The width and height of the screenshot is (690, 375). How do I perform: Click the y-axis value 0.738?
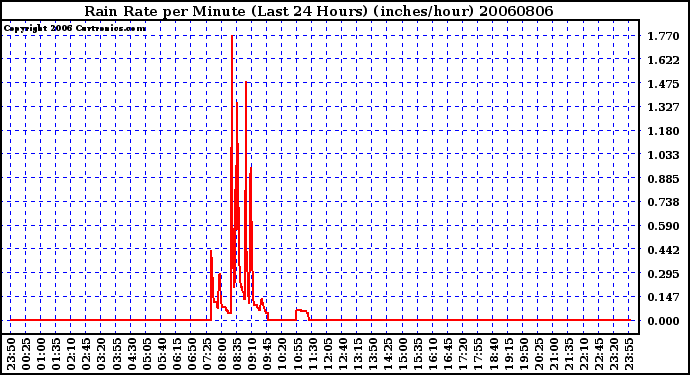(x=663, y=202)
